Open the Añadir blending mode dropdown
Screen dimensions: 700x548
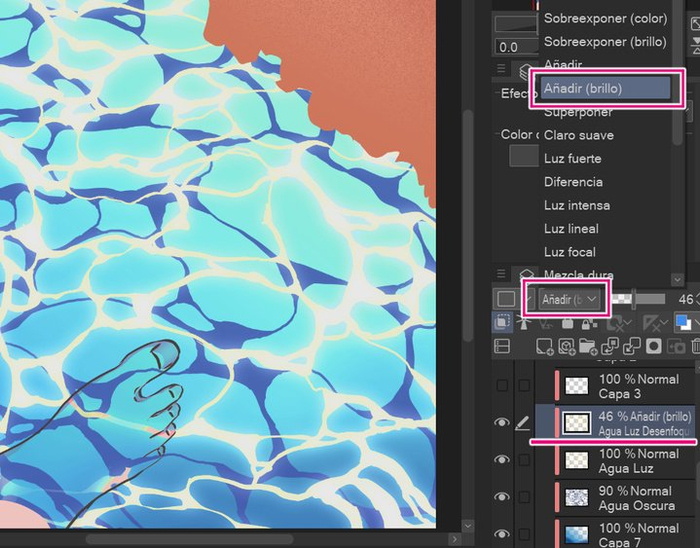click(x=569, y=299)
